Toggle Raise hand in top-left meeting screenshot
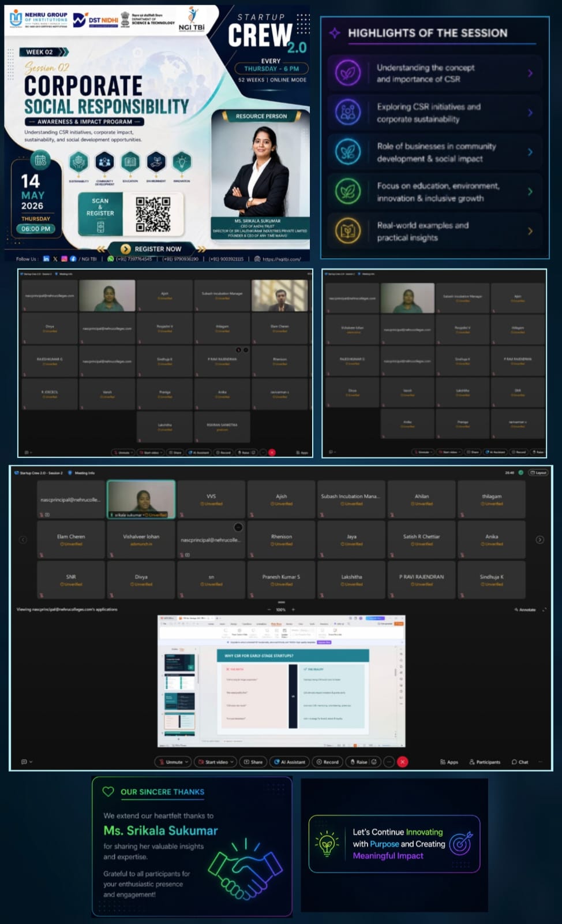Image resolution: width=562 pixels, height=924 pixels. coord(244,452)
